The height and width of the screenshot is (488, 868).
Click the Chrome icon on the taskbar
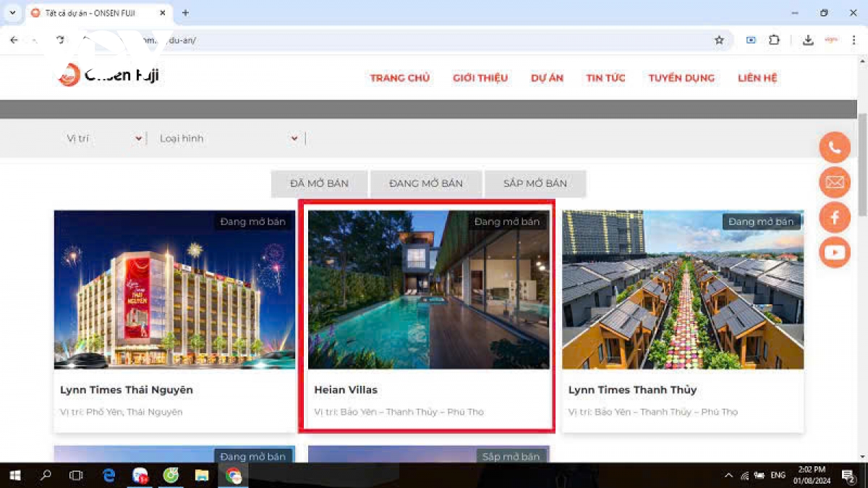(x=233, y=476)
